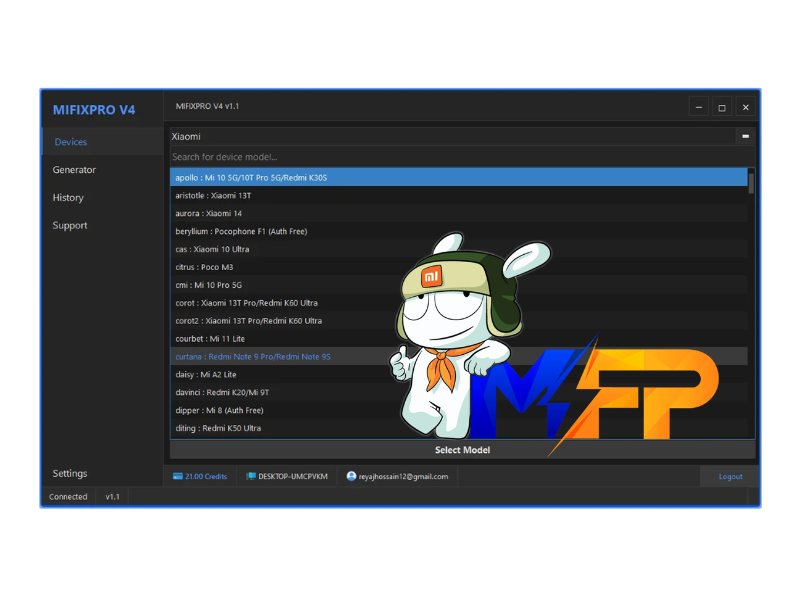Collapse the Xiaomi brand dropdown
Viewport: 800px width, 600px height.
(x=745, y=136)
